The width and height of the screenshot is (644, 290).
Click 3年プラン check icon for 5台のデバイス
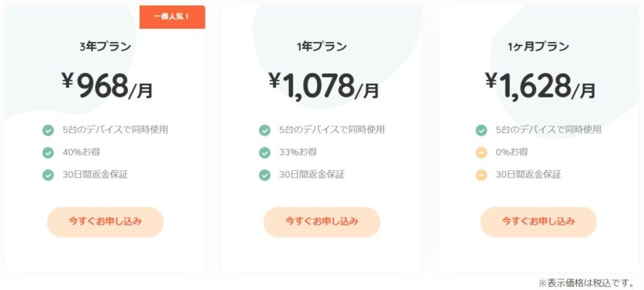(x=48, y=130)
